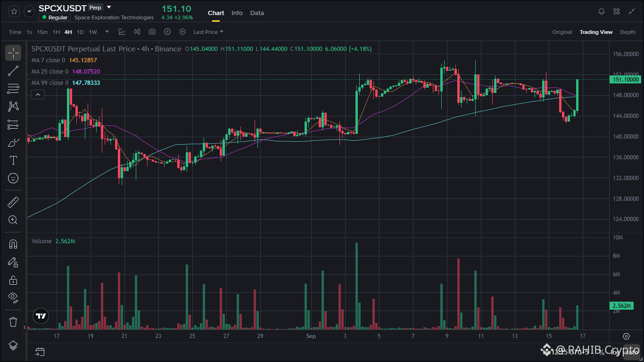Add SPCXUSDT to favorites star

tap(14, 11)
